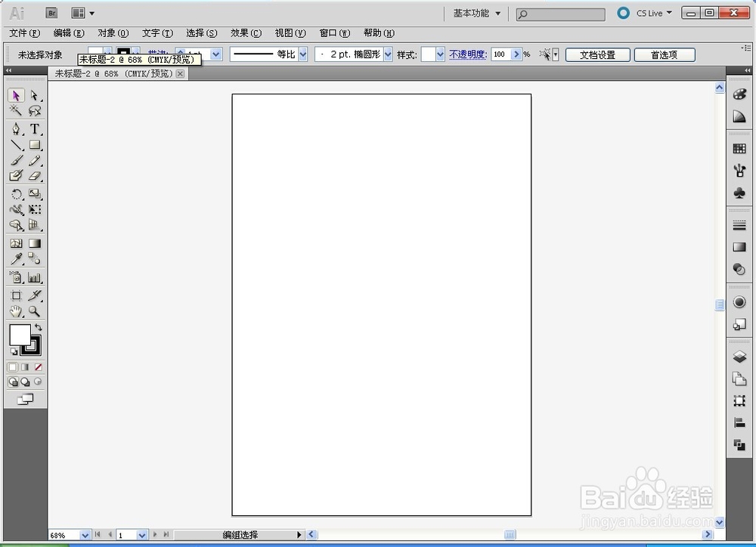Screen dimensions: 756x547
Task: Select the Pencil tool
Action: click(x=34, y=160)
